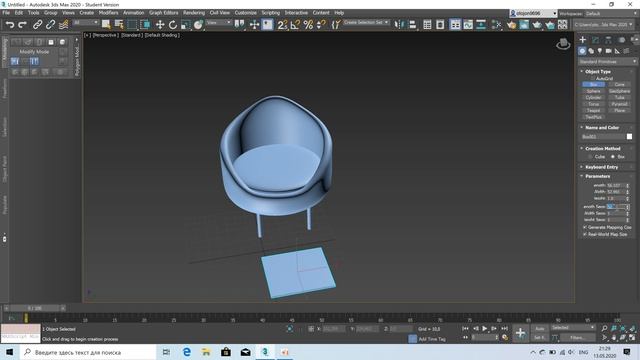Click the Bind to Space Warp icon
This screenshot has width=640, height=360.
(x=63, y=24)
